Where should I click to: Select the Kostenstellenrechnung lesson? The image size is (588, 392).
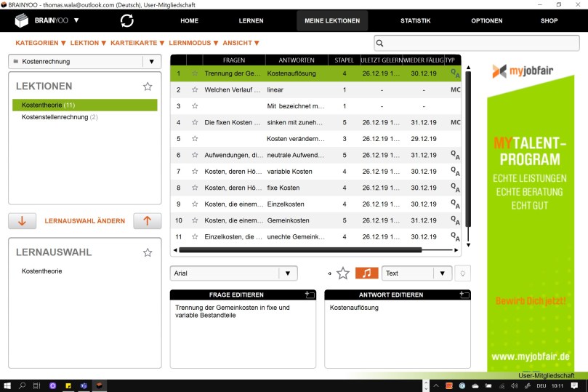(55, 117)
